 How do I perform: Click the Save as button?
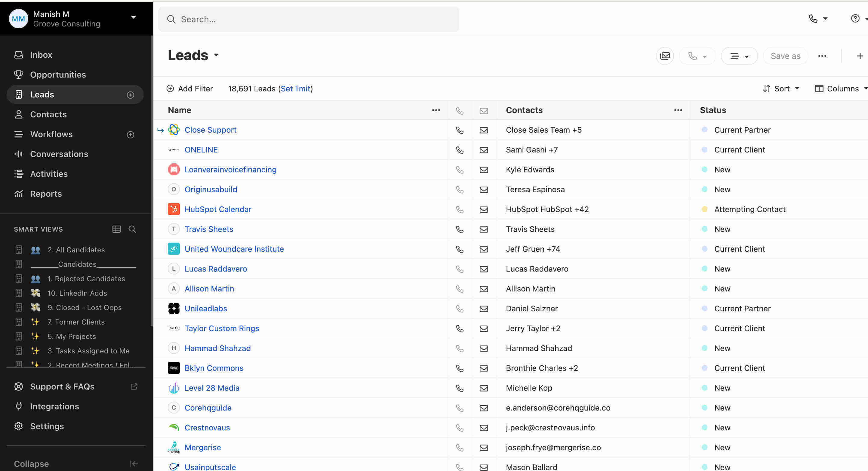pyautogui.click(x=786, y=56)
